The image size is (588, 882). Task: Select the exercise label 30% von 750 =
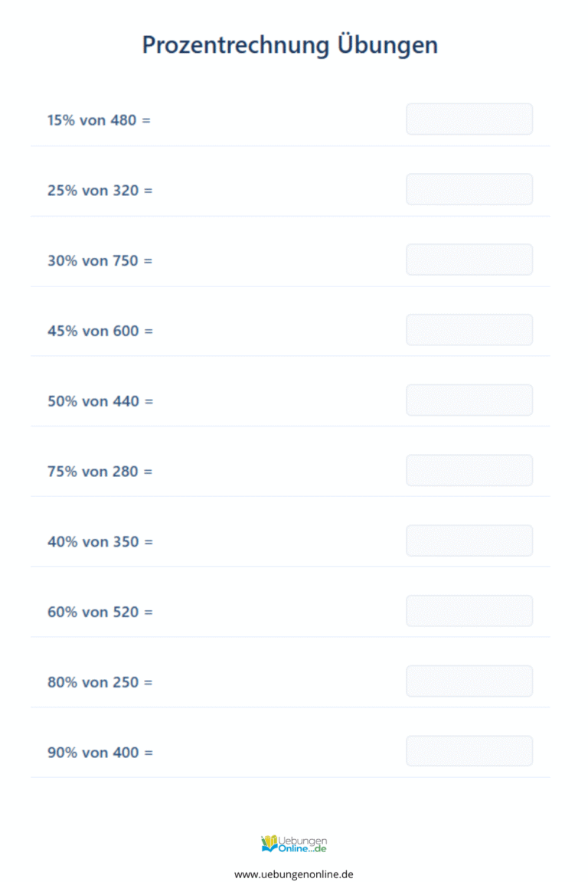pos(100,261)
